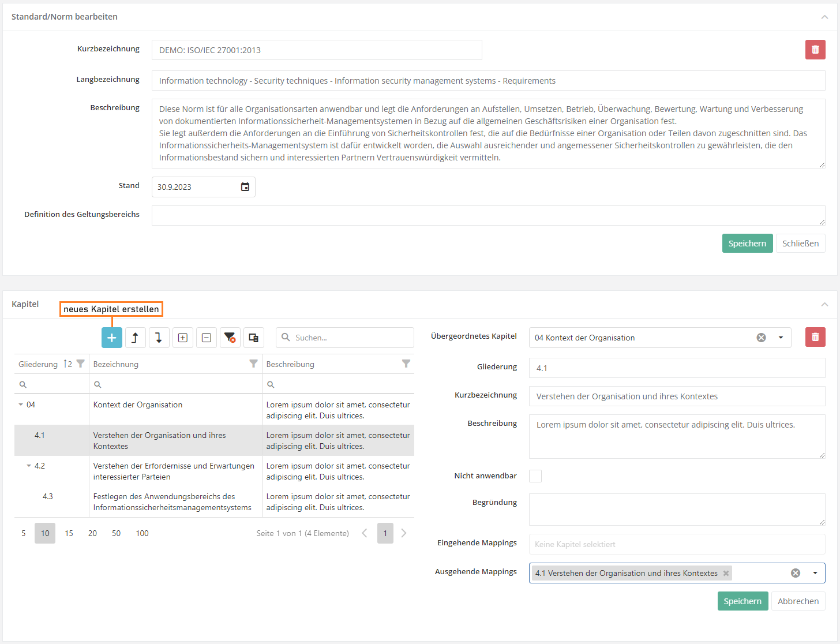Set page size to 50 rows

pyautogui.click(x=116, y=533)
